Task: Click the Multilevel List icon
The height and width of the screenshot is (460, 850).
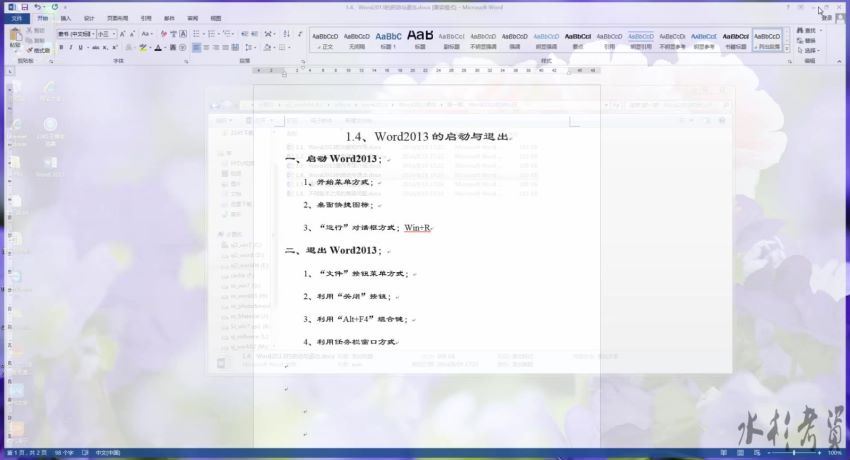Action: coord(227,34)
